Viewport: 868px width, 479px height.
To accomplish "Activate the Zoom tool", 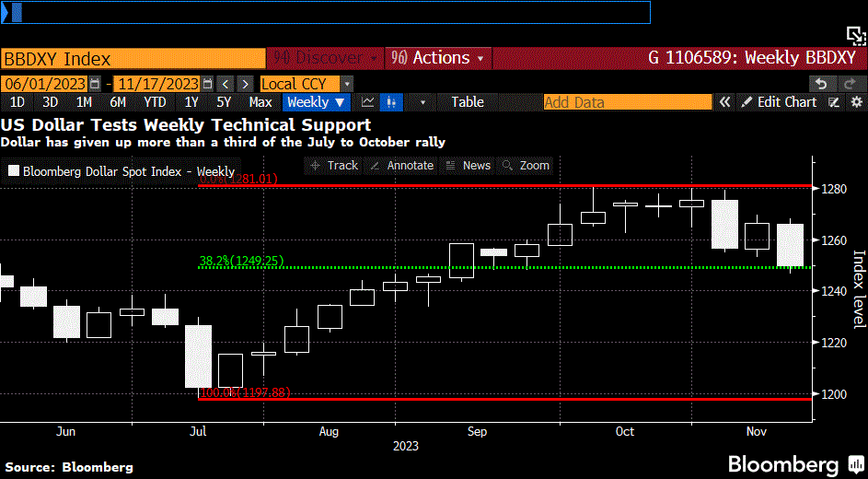I will coord(526,165).
